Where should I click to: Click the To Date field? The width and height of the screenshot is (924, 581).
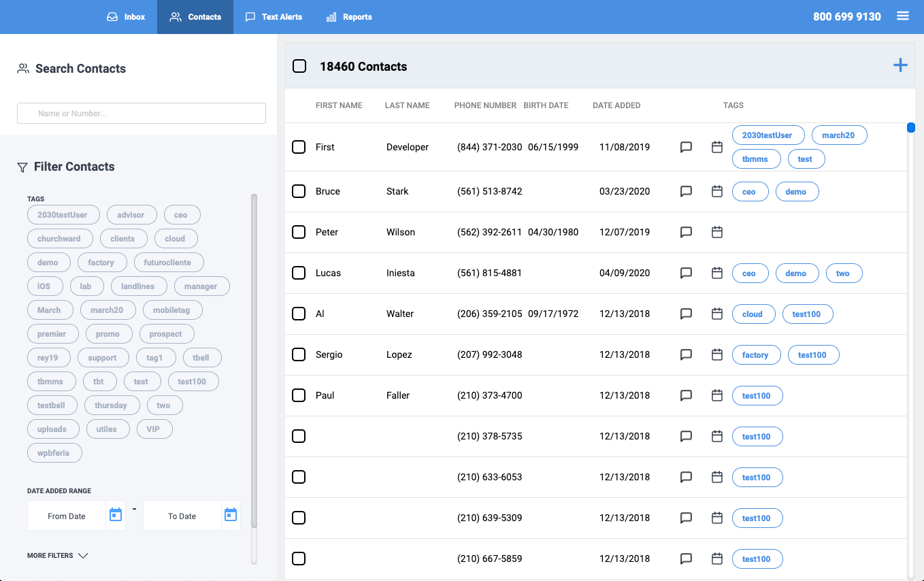coord(182,516)
